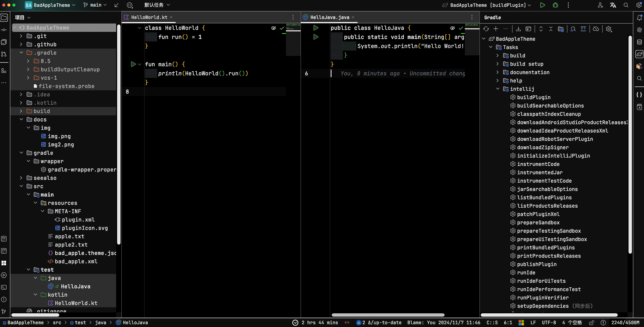Click the Gradle link project plus icon
This screenshot has width=644, height=327.
pos(496,29)
